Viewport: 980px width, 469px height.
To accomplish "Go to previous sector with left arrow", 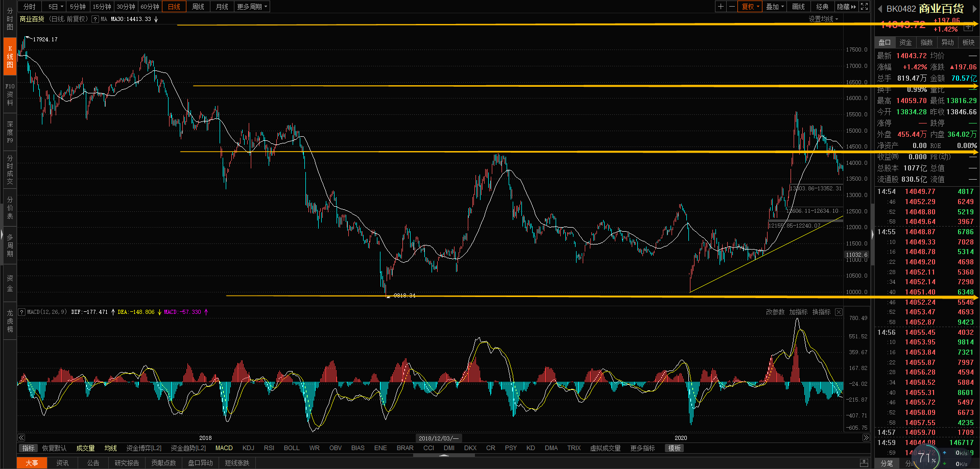I will [x=880, y=9].
